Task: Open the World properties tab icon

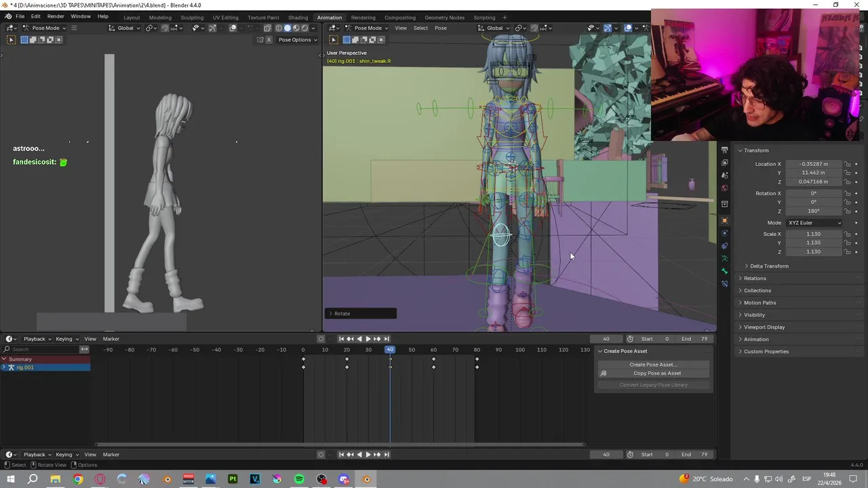Action: tap(724, 188)
